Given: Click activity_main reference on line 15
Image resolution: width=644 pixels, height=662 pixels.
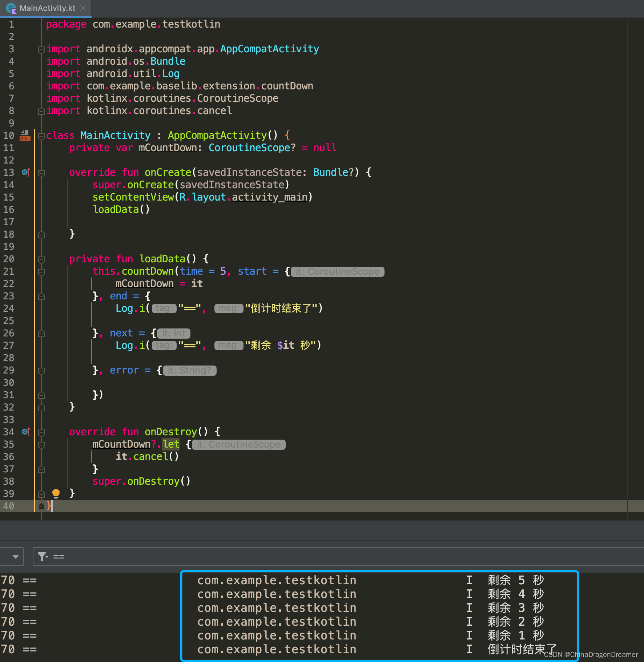Looking at the screenshot, I should pos(270,197).
